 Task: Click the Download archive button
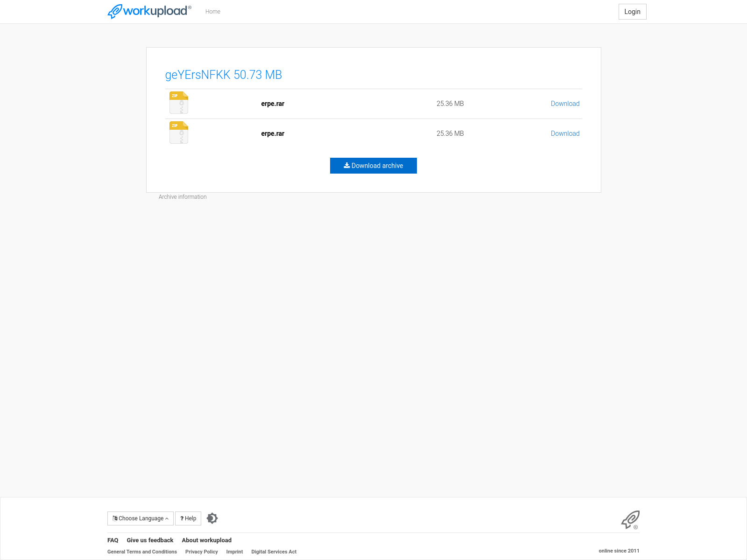coord(373,166)
